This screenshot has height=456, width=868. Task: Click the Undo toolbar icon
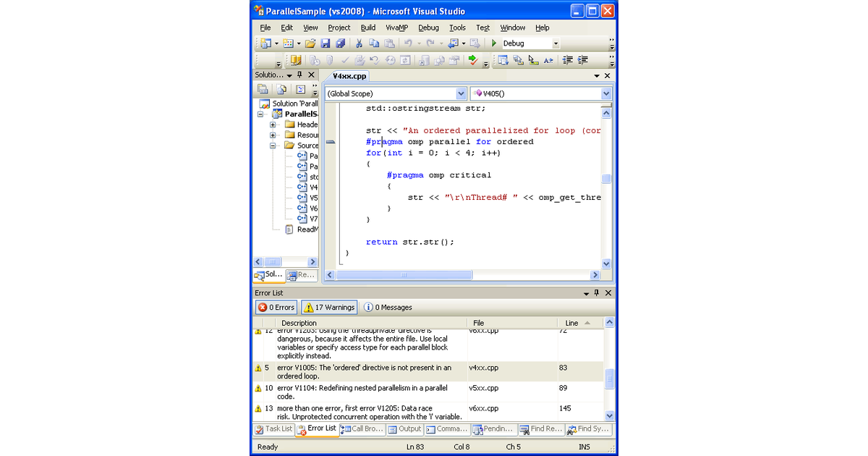[407, 43]
